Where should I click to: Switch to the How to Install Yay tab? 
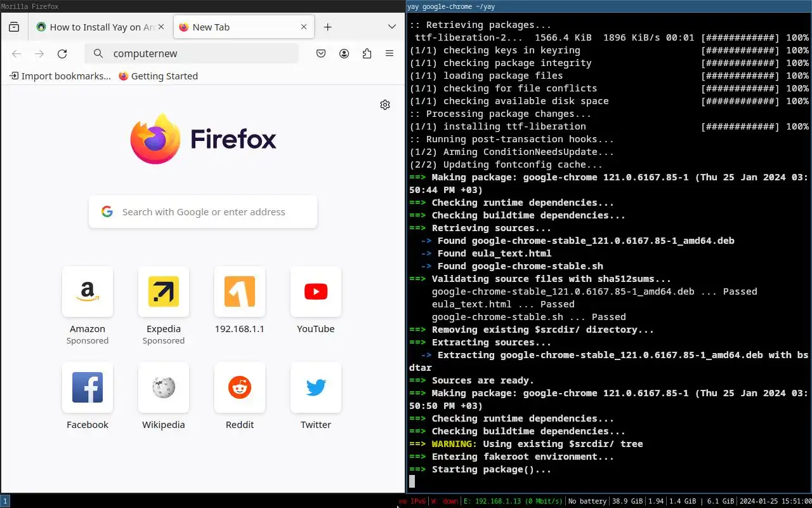[x=101, y=27]
